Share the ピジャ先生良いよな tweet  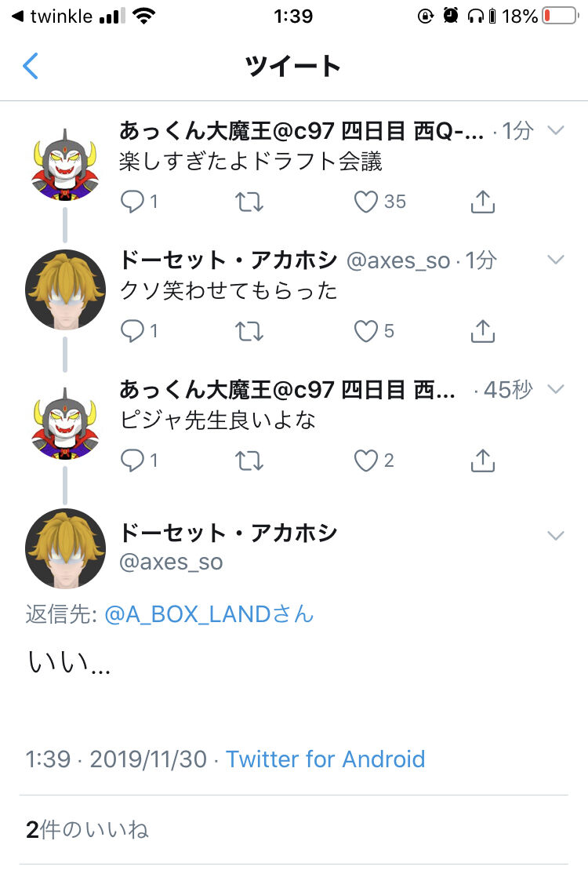483,460
